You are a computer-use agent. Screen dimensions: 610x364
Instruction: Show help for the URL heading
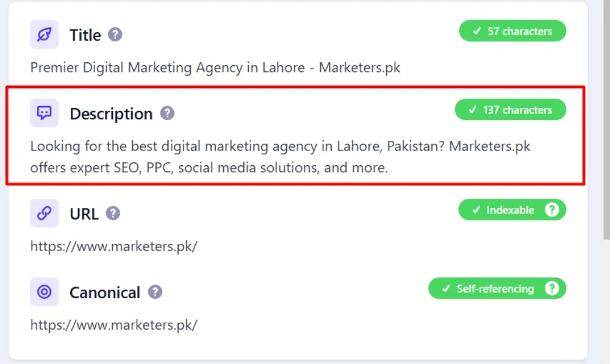[113, 213]
